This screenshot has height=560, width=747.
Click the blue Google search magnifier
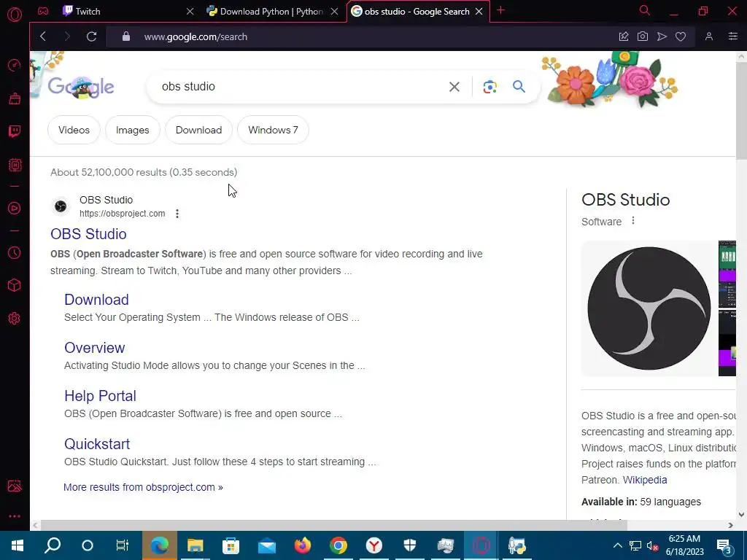pyautogui.click(x=519, y=86)
